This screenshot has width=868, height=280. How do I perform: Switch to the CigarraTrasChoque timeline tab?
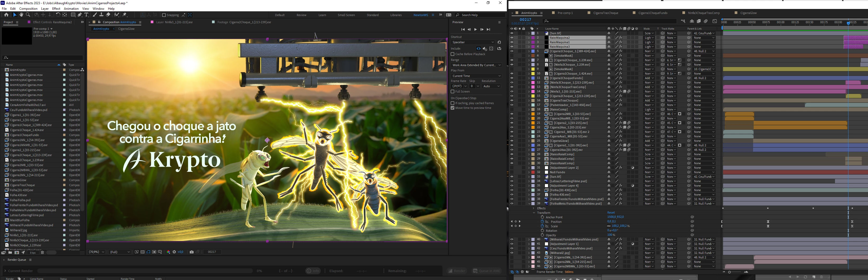tap(606, 13)
